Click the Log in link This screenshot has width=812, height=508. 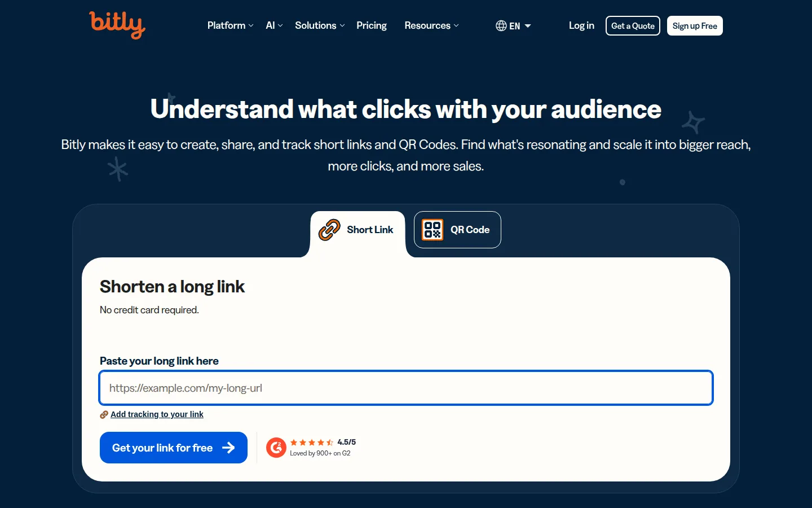pyautogui.click(x=581, y=25)
